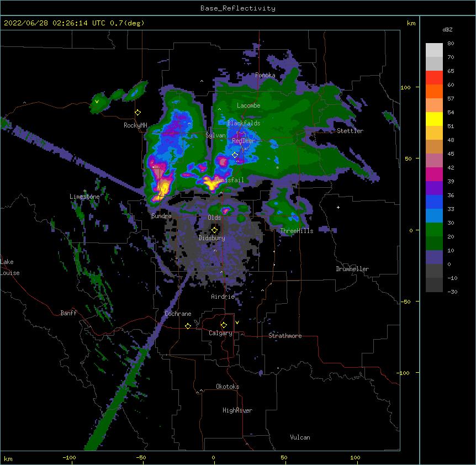476x465 pixels.
Task: Click the yellow V marker in the northwest green echo
Action: pos(97,102)
